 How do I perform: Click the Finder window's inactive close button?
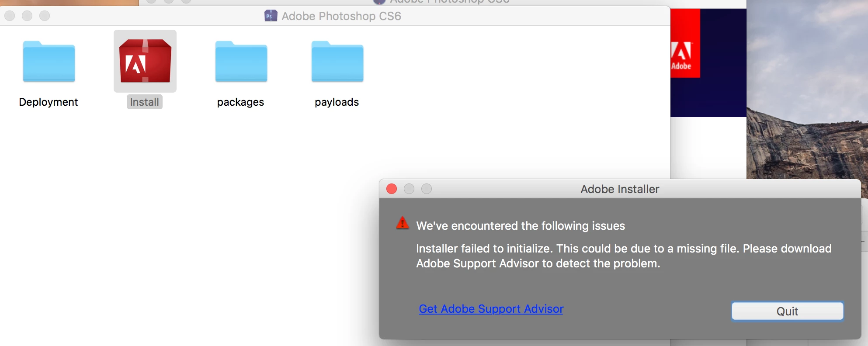(10, 16)
